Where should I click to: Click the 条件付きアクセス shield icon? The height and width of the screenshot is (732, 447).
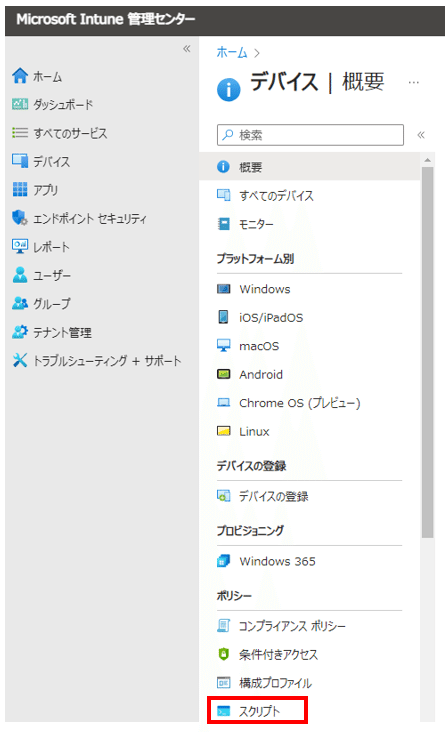pyautogui.click(x=224, y=654)
